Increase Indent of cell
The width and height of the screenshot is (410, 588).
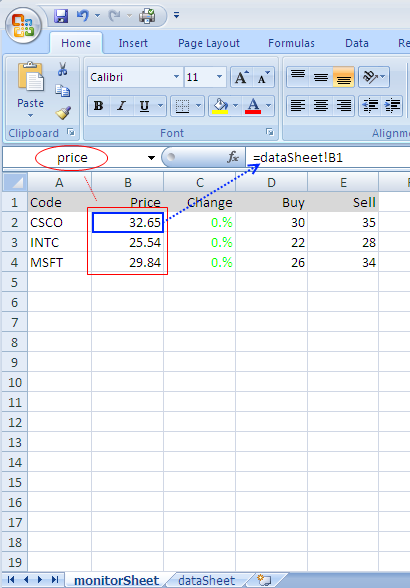point(392,106)
